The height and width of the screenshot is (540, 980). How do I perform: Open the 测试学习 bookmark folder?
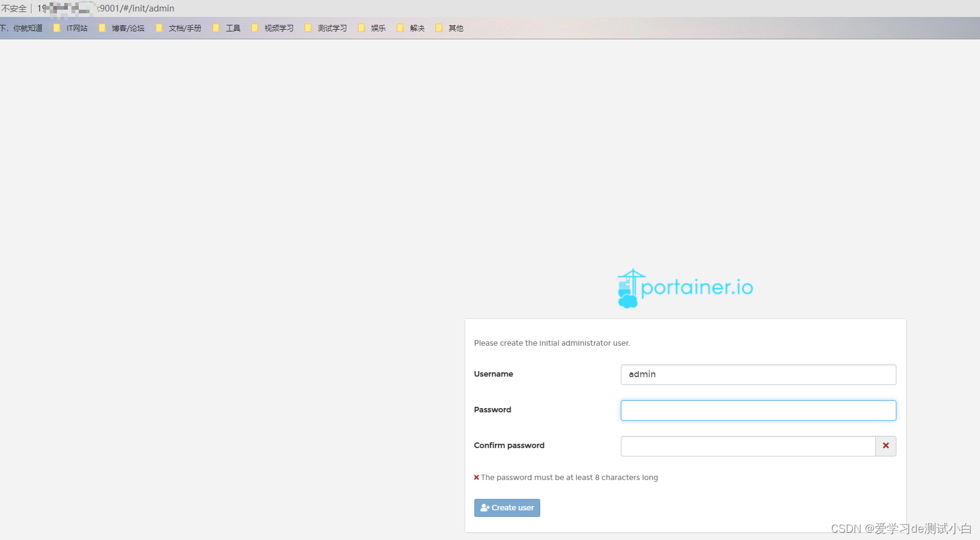(326, 28)
